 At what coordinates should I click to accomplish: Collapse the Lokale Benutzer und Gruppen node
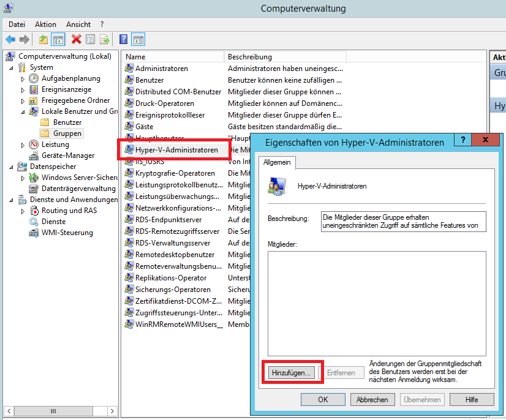tap(23, 112)
